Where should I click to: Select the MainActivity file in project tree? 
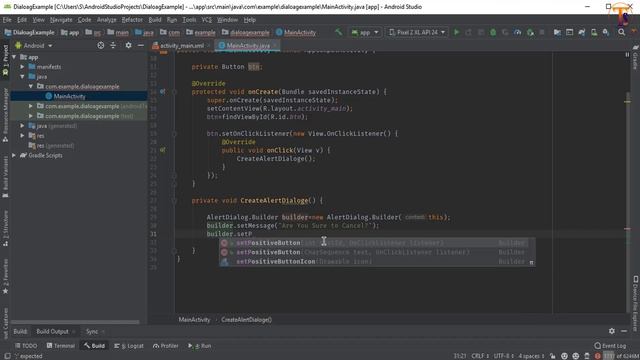(x=69, y=96)
